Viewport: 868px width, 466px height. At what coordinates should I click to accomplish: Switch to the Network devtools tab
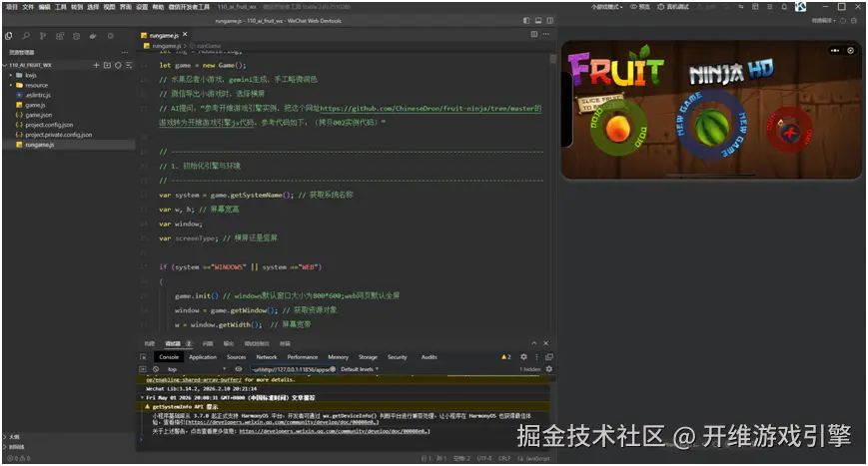coord(267,357)
